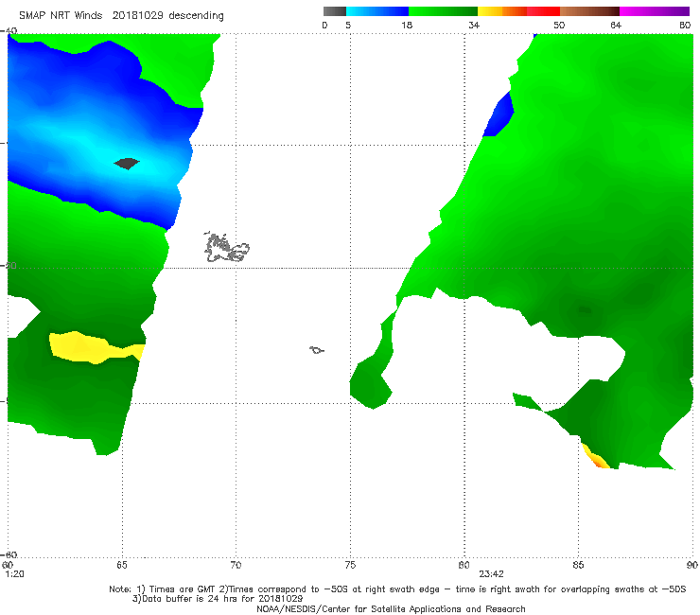Click the orange-yellow patch at the right swath bottom
700x615 pixels.
(596, 456)
